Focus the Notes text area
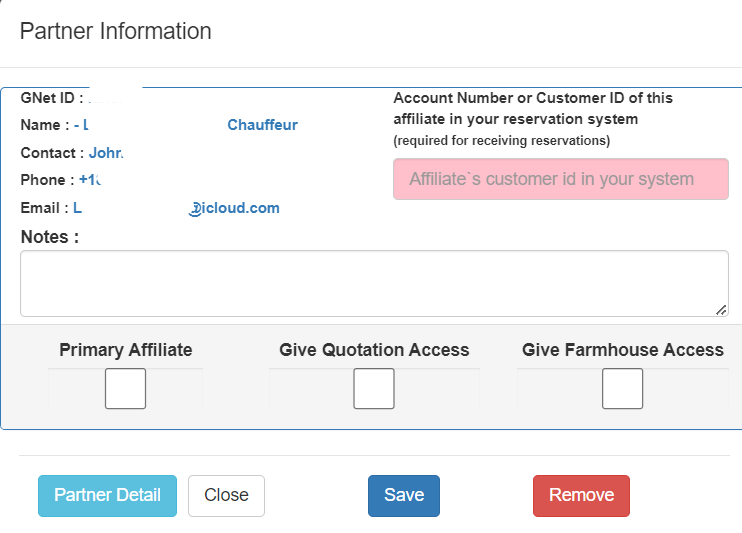 point(374,283)
